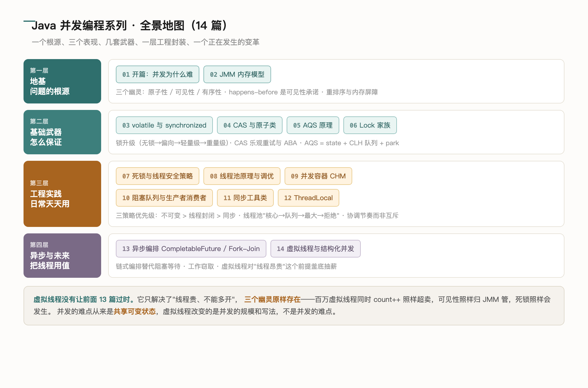Select the 04 CAS 与原子类 chip
The image size is (588, 388).
click(250, 125)
